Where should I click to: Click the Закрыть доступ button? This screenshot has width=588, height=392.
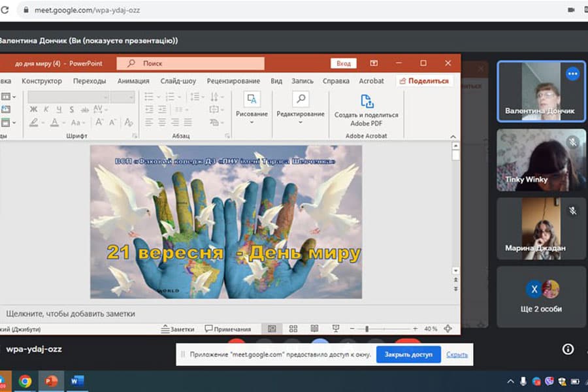click(x=408, y=354)
